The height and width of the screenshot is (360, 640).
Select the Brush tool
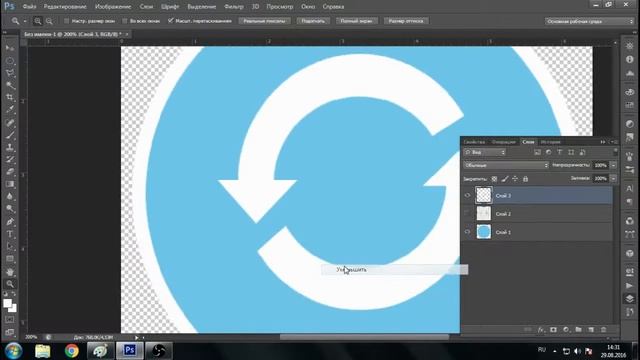click(x=10, y=135)
